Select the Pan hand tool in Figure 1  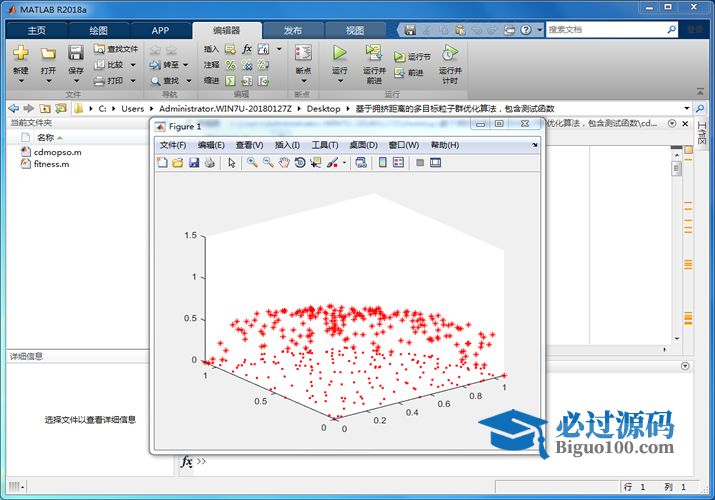[285, 163]
